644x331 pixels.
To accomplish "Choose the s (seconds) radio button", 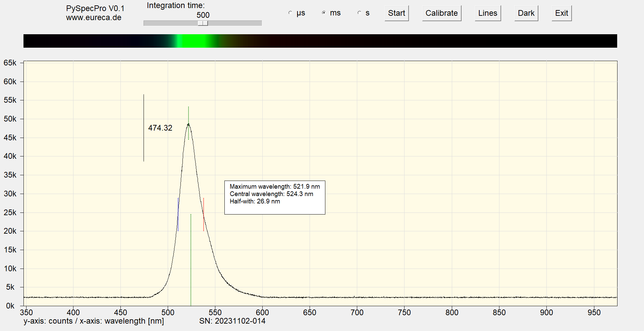I will tap(359, 13).
